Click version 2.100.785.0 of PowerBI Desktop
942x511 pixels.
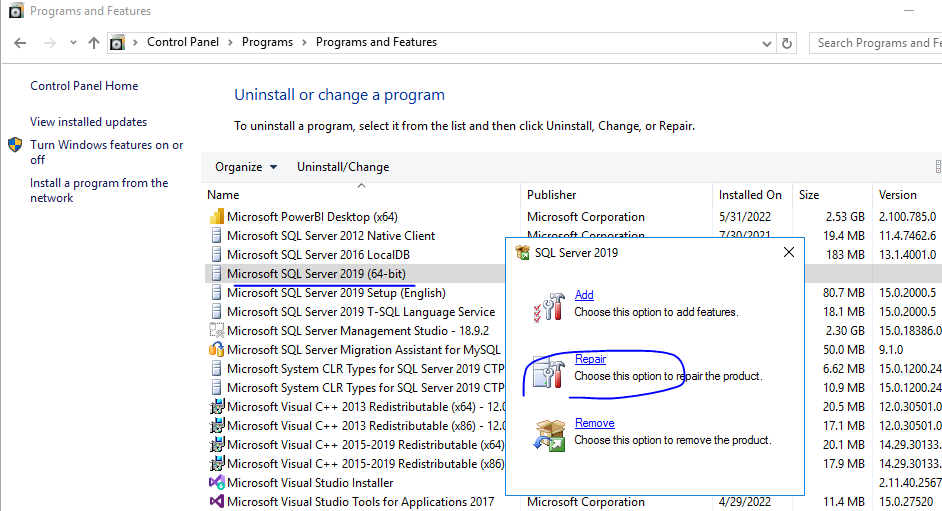[x=907, y=217]
